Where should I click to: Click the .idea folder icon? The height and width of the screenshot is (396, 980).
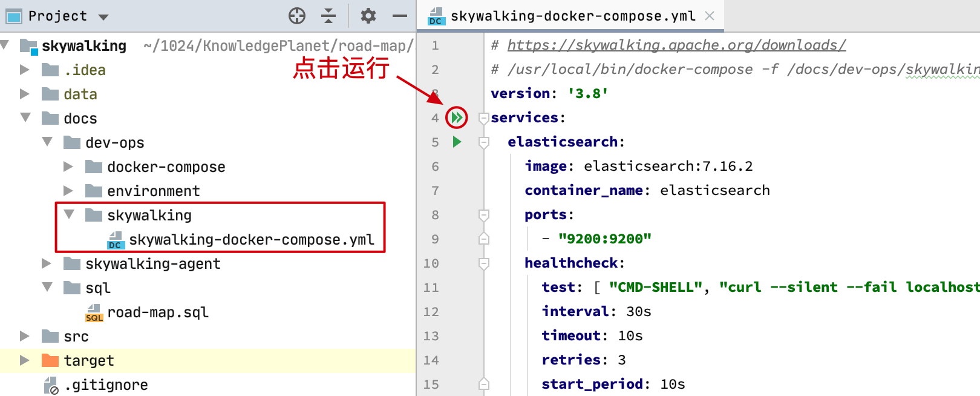point(50,70)
